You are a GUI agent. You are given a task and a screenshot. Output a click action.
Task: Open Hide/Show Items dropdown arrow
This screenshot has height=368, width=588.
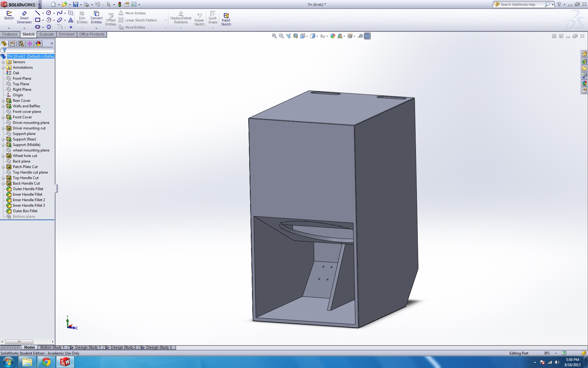(327, 36)
